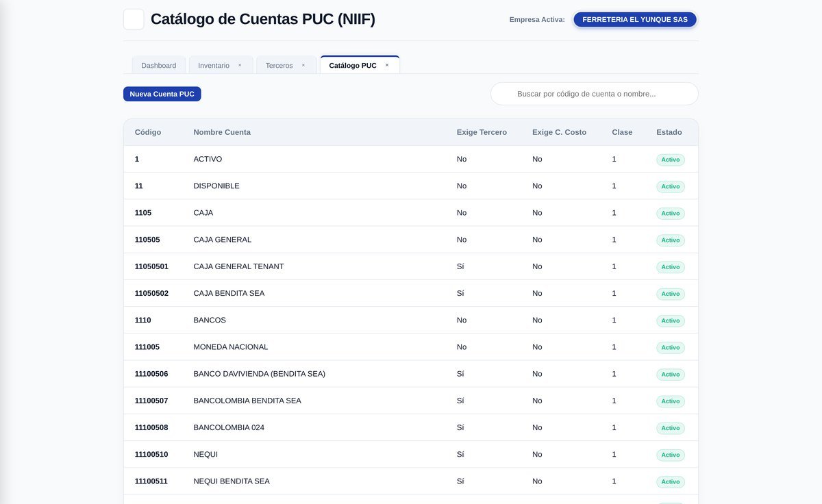Close the Terceros tab

click(x=303, y=65)
